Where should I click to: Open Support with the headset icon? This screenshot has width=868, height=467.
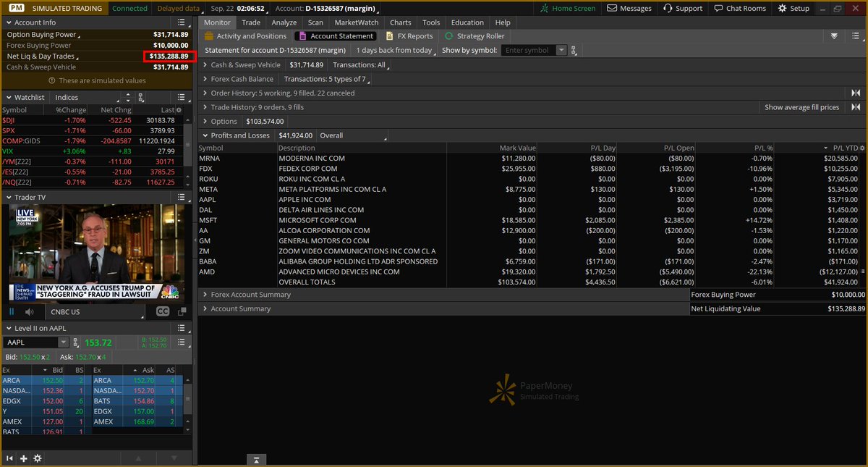tap(682, 8)
